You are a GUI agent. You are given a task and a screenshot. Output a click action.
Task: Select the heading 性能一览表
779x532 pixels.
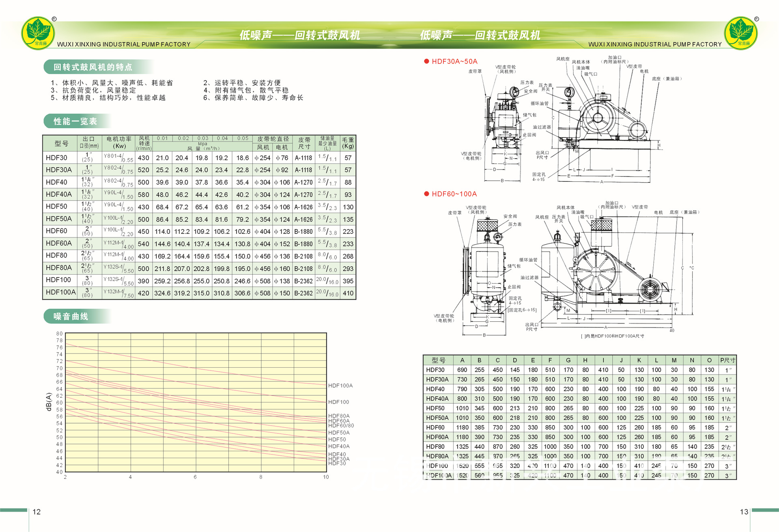75,121
